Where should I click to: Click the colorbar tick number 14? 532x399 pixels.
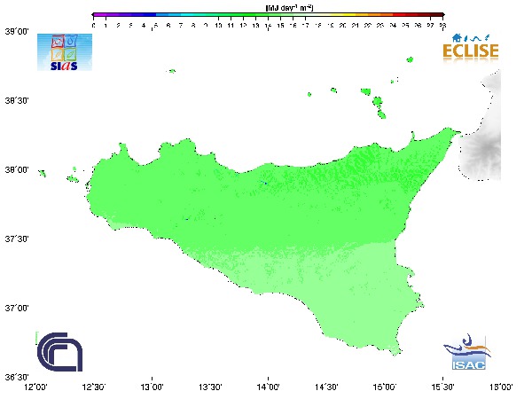coord(268,26)
